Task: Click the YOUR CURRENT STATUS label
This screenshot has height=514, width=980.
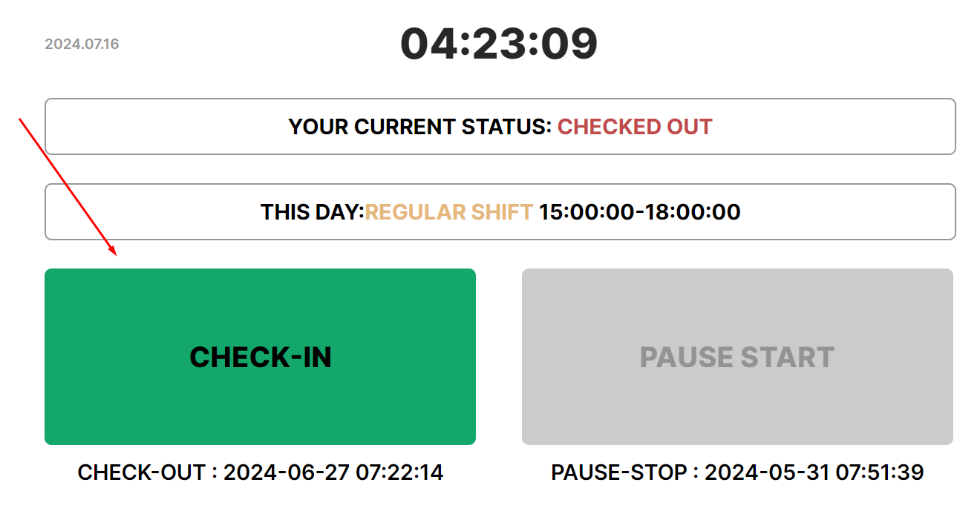Action: coord(419,127)
